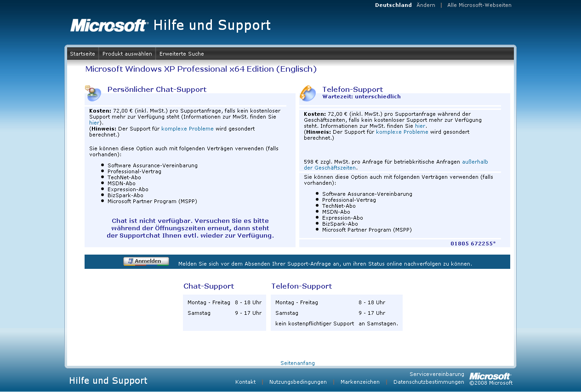Click the 'Persönlicher Chat-Support' heading
581x392 pixels.
(x=157, y=90)
